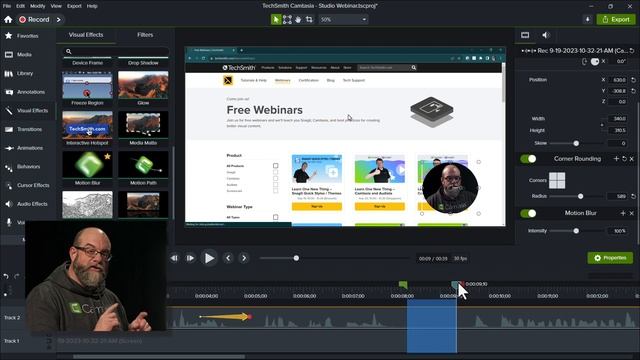
Task: Adjust the Corner Rounding Radius slider
Action: click(580, 196)
